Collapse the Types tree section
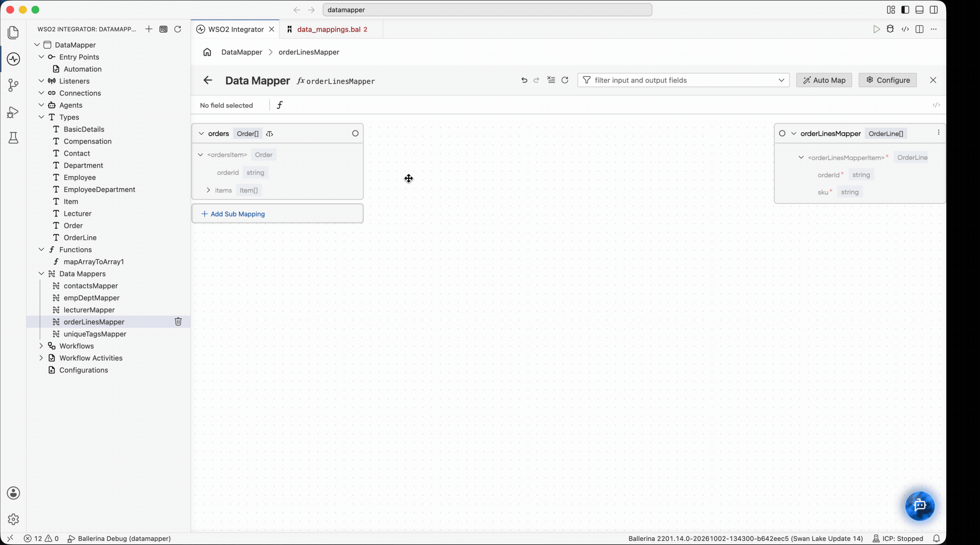980x545 pixels. 41,117
